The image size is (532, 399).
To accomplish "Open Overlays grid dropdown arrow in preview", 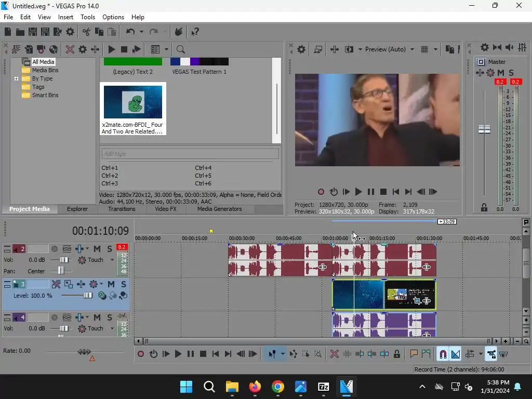I will [x=436, y=49].
